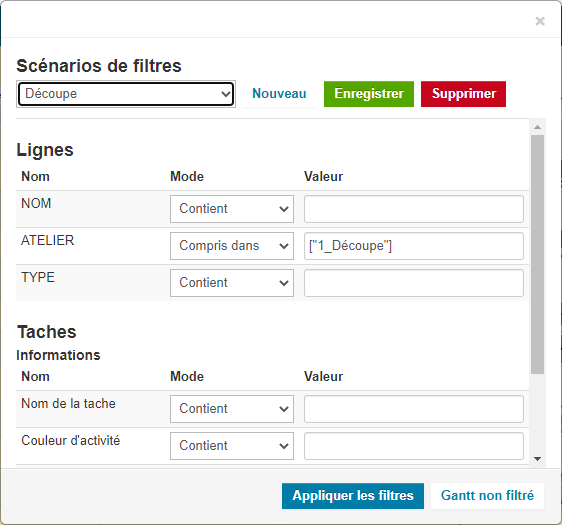This screenshot has width=562, height=525.
Task: Delete scenario with Supprimer button
Action: tap(463, 94)
